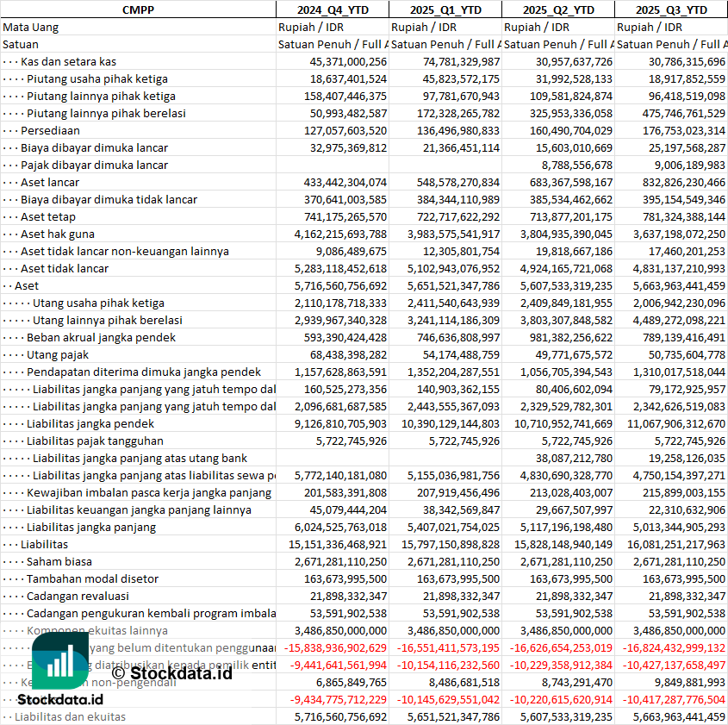The height and width of the screenshot is (725, 728).
Task: Select the 2025_Q3_YTD column header
Action: 671,9
